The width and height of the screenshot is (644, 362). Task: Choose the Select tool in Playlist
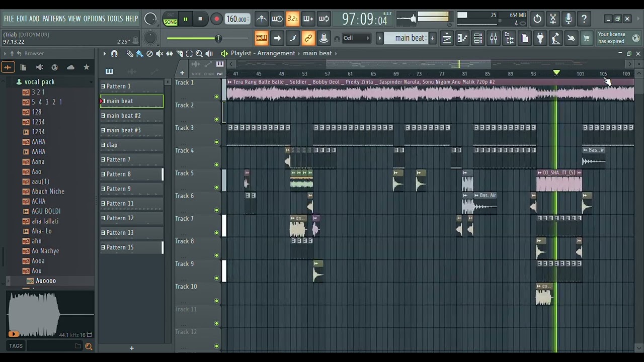point(189,54)
